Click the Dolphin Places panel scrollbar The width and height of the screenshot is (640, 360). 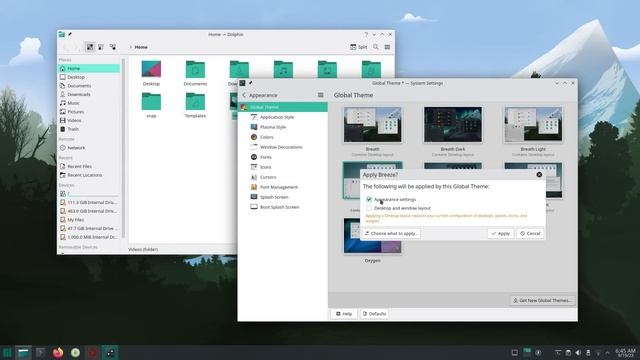123,147
